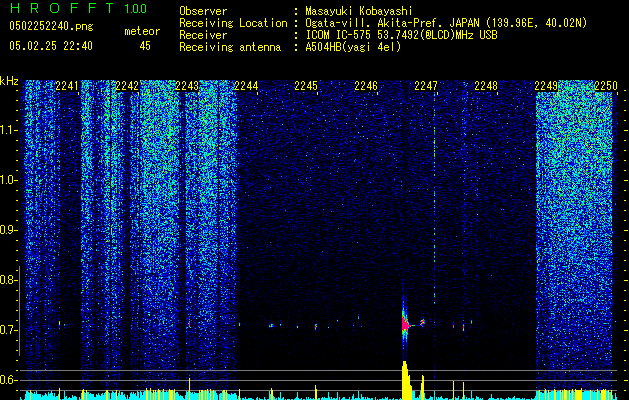Click the 2242 time marker
Viewport: 629px width, 400px height.
(x=127, y=86)
